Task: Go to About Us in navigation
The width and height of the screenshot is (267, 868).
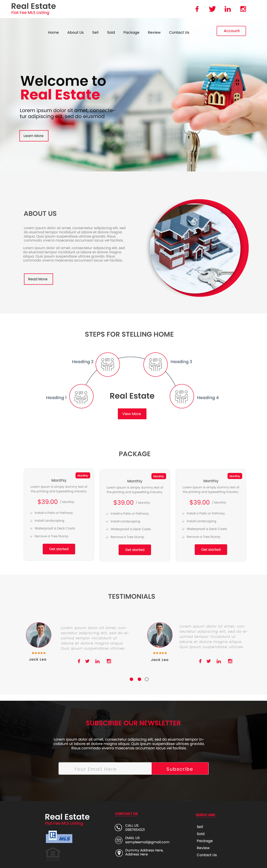Action: coord(75,32)
